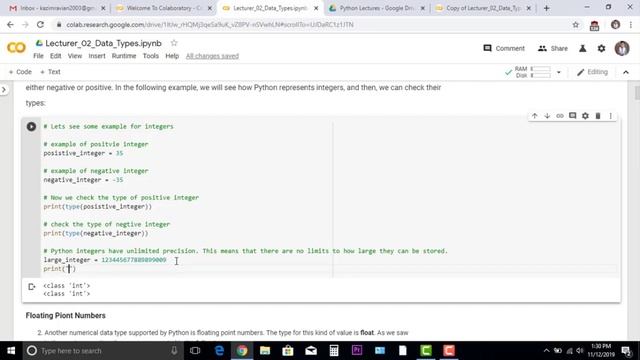Open Premiere Pro from taskbar
The height and width of the screenshot is (360, 640).
click(x=357, y=351)
